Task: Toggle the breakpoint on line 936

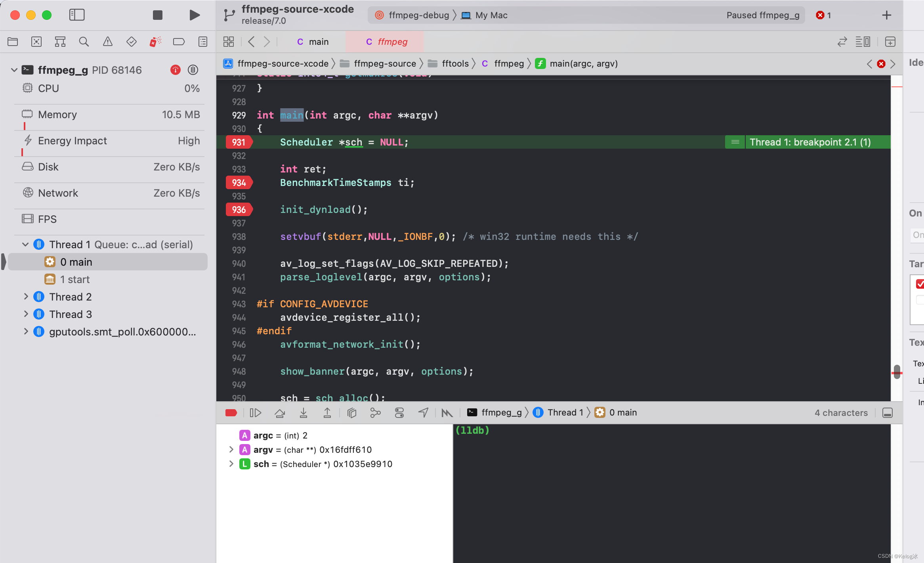Action: (x=239, y=210)
